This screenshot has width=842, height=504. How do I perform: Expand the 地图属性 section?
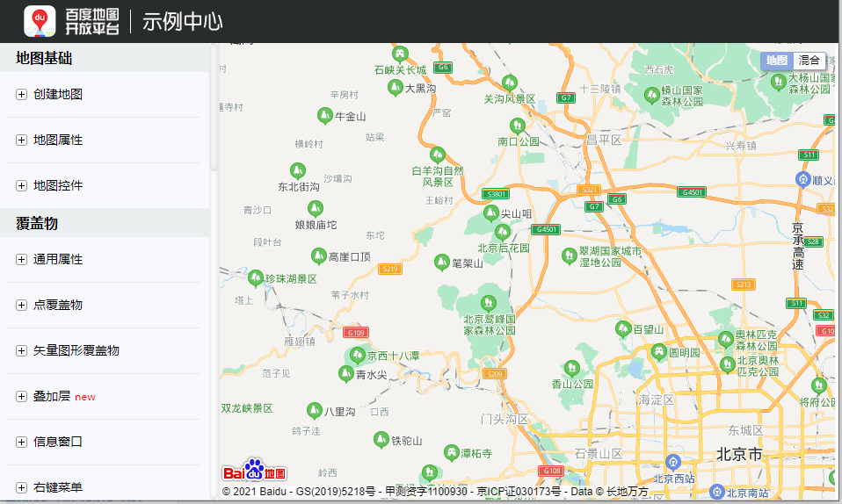click(21, 140)
